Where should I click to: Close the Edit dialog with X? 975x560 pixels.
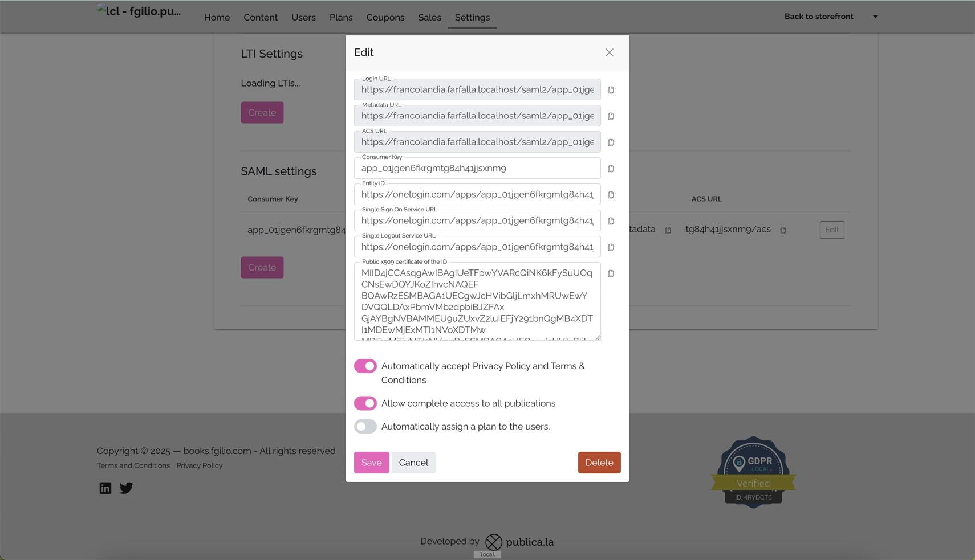(609, 52)
